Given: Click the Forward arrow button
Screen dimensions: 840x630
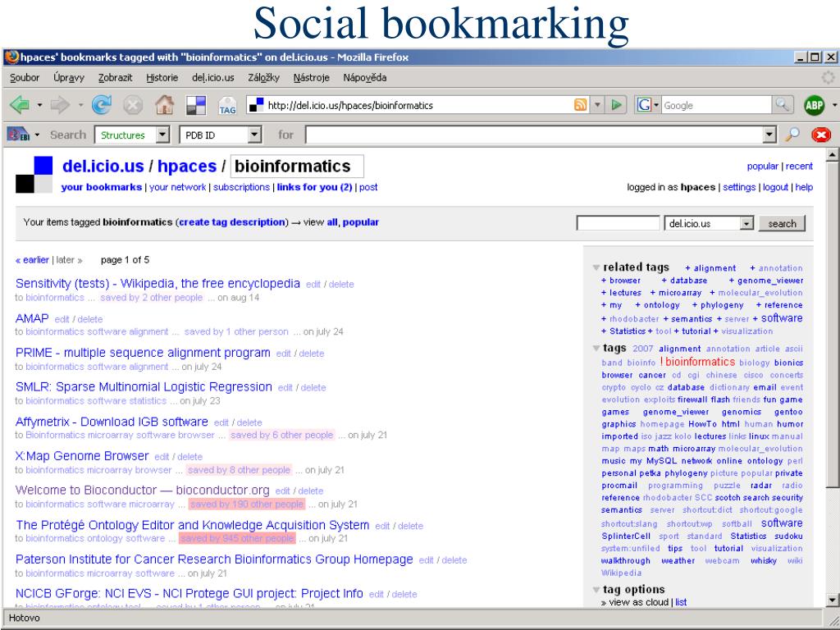Looking at the screenshot, I should tap(60, 105).
